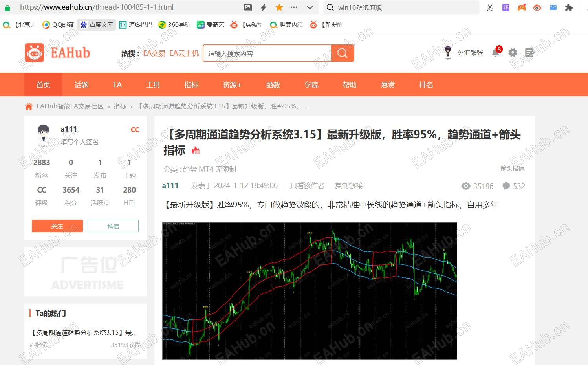Viewport: 588px width, 365px height.
Task: Click EAHub智能EA交易社区 breadcrumb link
Action: pos(70,106)
